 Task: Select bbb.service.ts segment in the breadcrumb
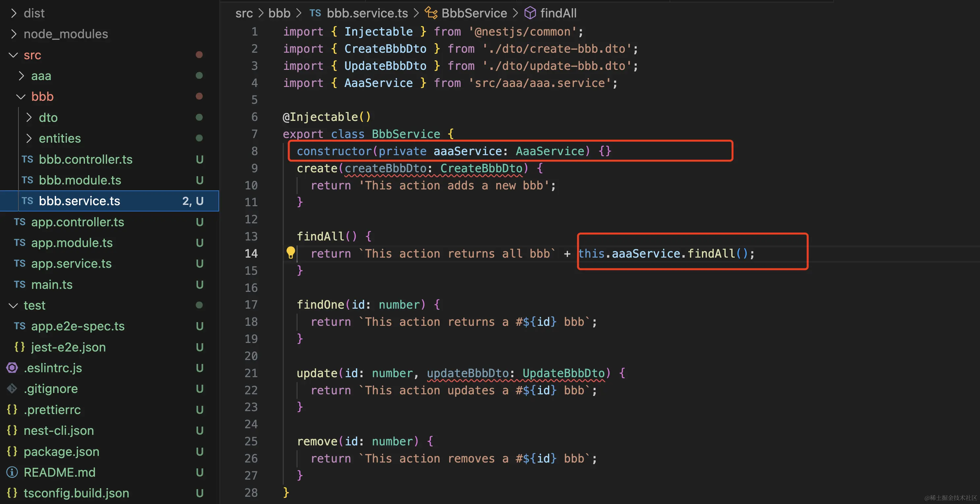[x=367, y=13]
